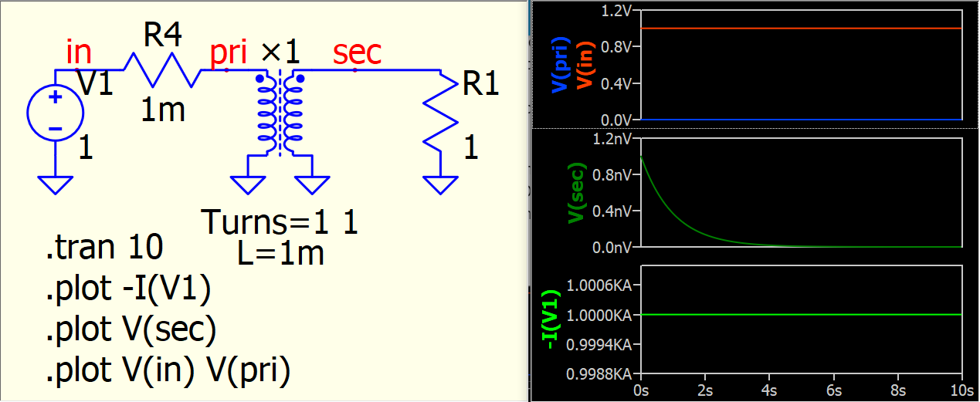The height and width of the screenshot is (402, 980).
Task: Click the ×1 transformer label
Action: click(x=280, y=52)
